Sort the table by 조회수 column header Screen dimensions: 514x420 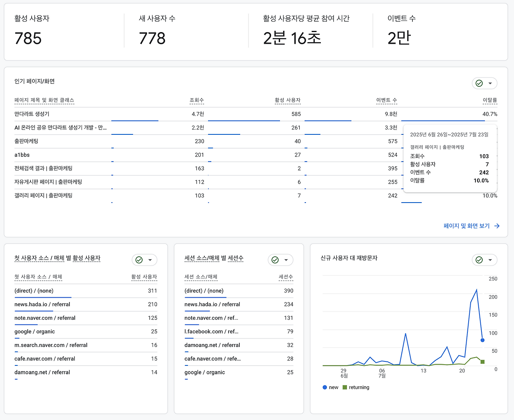coord(198,100)
